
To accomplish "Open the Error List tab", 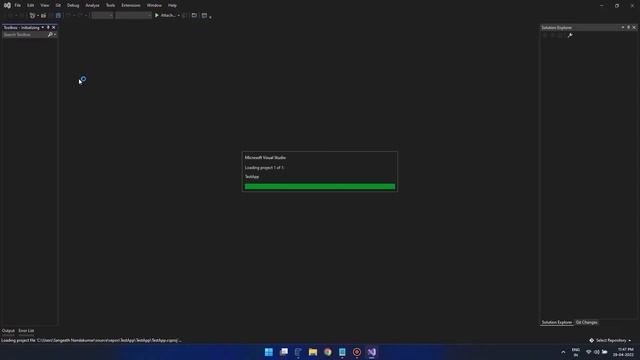I will tap(26, 331).
